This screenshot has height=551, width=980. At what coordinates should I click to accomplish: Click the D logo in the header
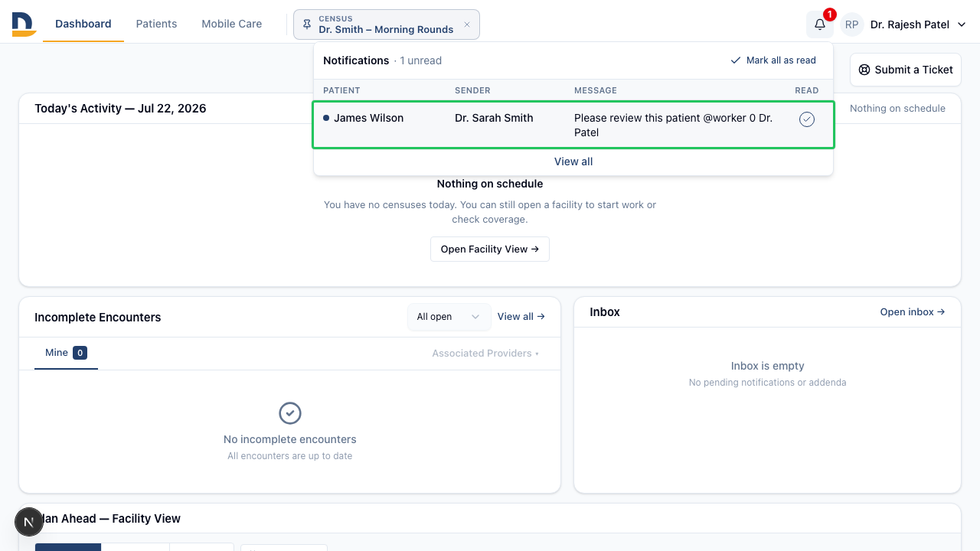point(24,24)
